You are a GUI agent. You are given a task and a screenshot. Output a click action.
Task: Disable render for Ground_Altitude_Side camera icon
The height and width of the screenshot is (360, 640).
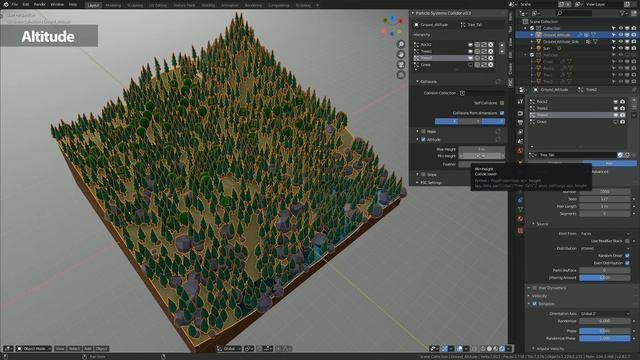pyautogui.click(x=633, y=42)
